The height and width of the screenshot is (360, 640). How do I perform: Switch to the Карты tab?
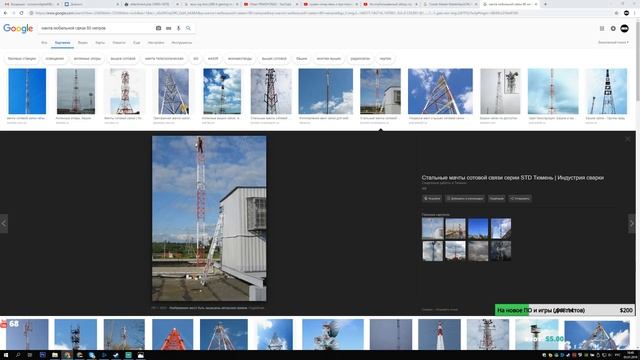100,42
